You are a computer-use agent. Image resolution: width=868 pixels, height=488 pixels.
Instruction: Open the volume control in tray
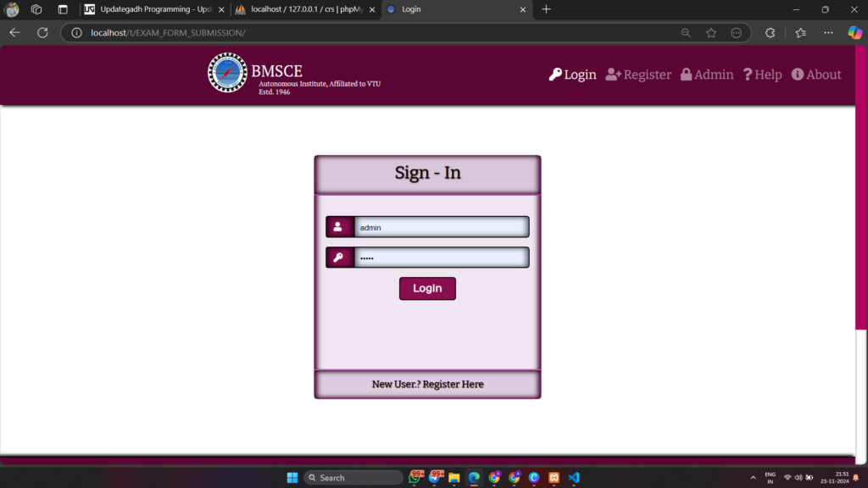pos(798,478)
